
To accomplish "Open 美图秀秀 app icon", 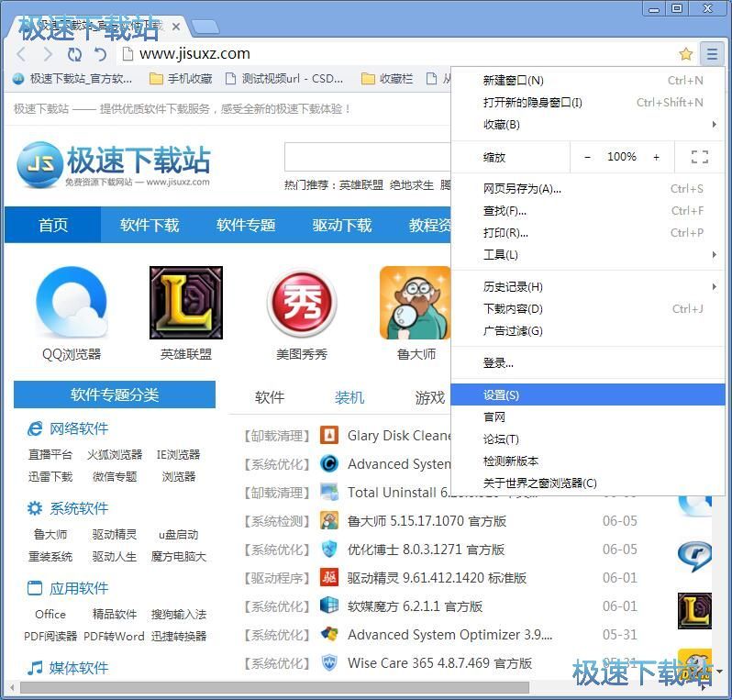I will 302,303.
